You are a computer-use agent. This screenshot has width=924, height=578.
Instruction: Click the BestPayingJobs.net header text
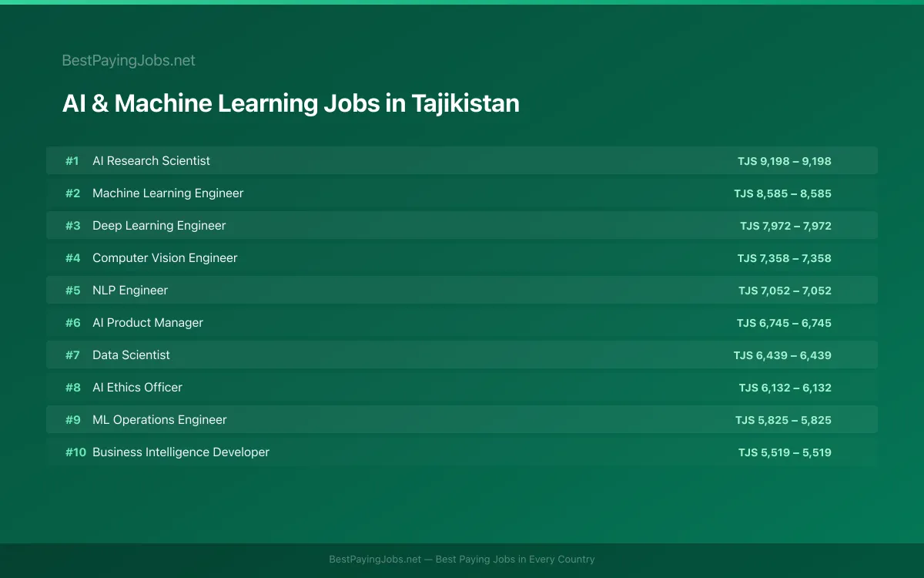pos(129,60)
